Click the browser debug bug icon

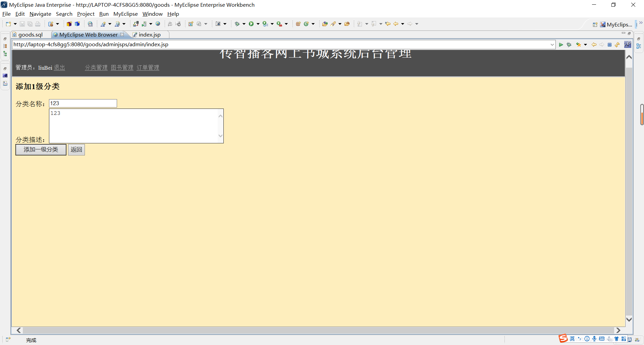pos(569,45)
